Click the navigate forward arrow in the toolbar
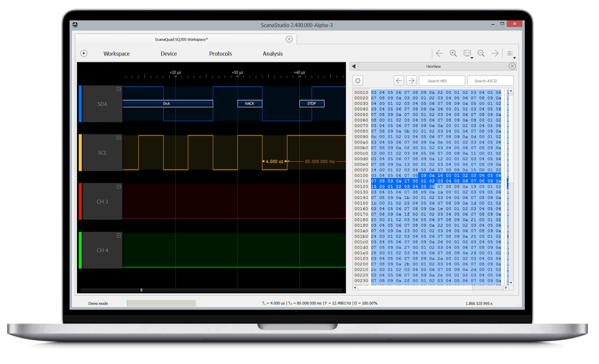Image resolution: width=599 pixels, height=364 pixels. coord(494,53)
